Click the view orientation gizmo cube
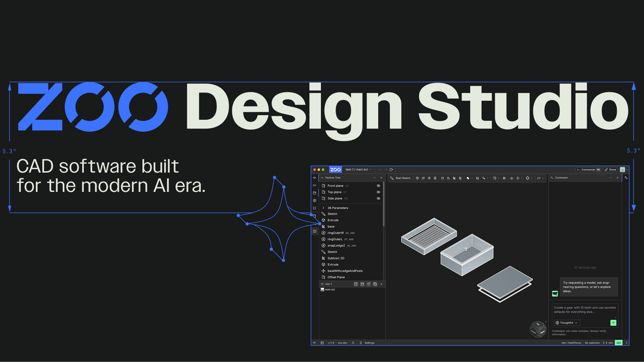 click(x=538, y=329)
